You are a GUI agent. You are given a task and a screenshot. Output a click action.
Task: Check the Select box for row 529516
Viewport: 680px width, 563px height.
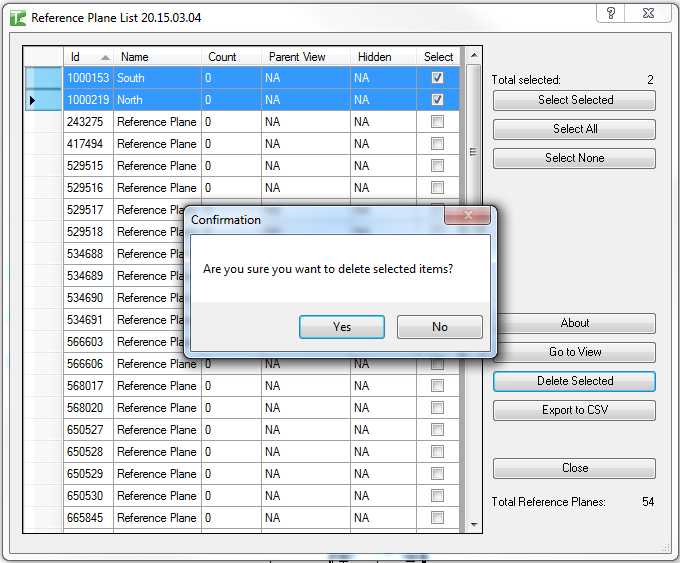(437, 188)
